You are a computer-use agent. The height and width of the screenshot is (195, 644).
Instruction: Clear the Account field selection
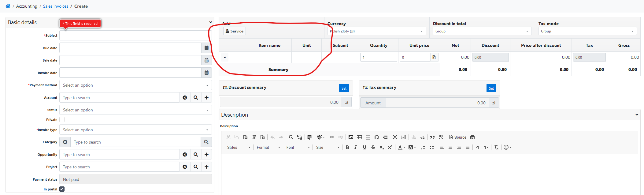tap(185, 98)
